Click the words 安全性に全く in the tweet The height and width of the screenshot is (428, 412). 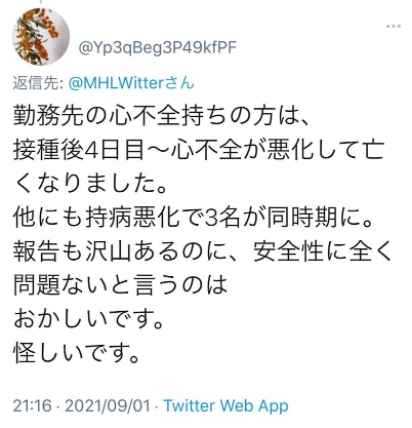pos(322,251)
